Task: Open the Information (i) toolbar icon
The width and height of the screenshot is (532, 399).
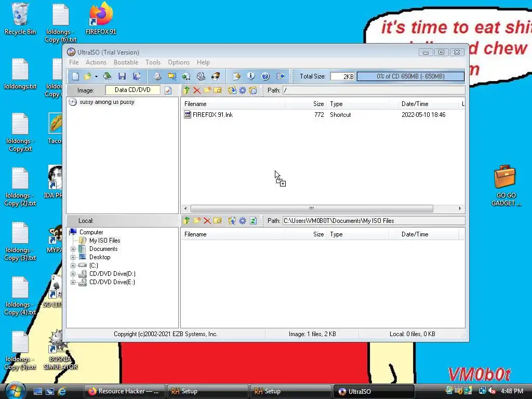Action: point(251,76)
